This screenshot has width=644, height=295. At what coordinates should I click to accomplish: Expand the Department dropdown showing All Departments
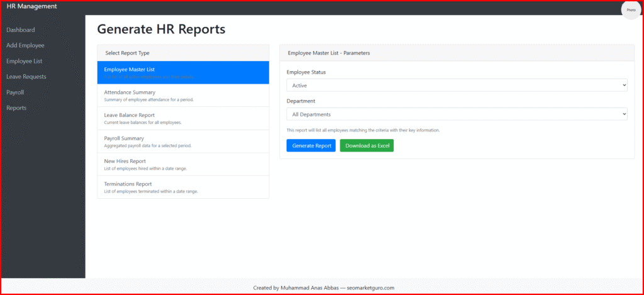tap(457, 114)
